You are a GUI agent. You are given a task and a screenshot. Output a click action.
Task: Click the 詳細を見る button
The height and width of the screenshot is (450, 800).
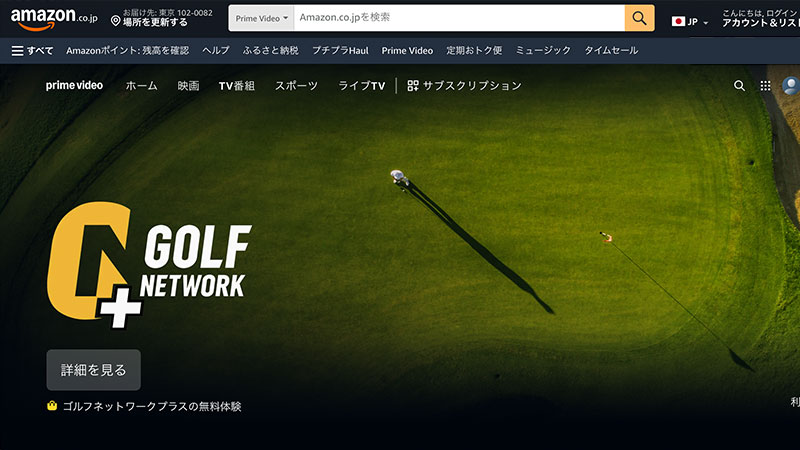tap(93, 370)
